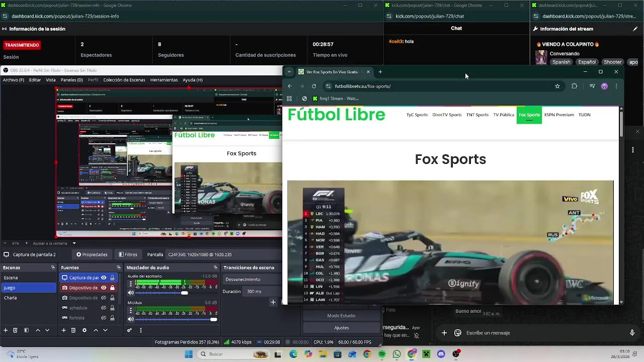Image resolution: width=644 pixels, height=362 pixels.
Task: Toggle visibility of Captura de pantalla source
Action: [x=104, y=278]
